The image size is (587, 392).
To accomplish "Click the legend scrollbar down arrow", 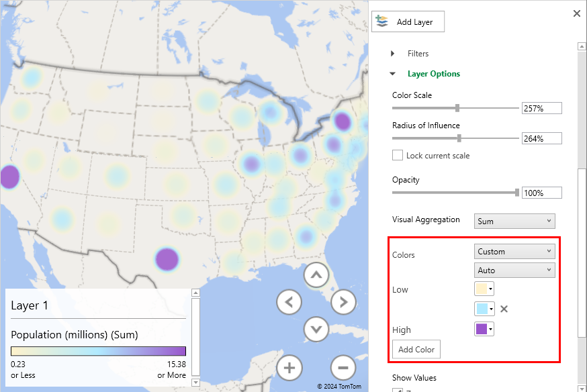I will (195, 383).
